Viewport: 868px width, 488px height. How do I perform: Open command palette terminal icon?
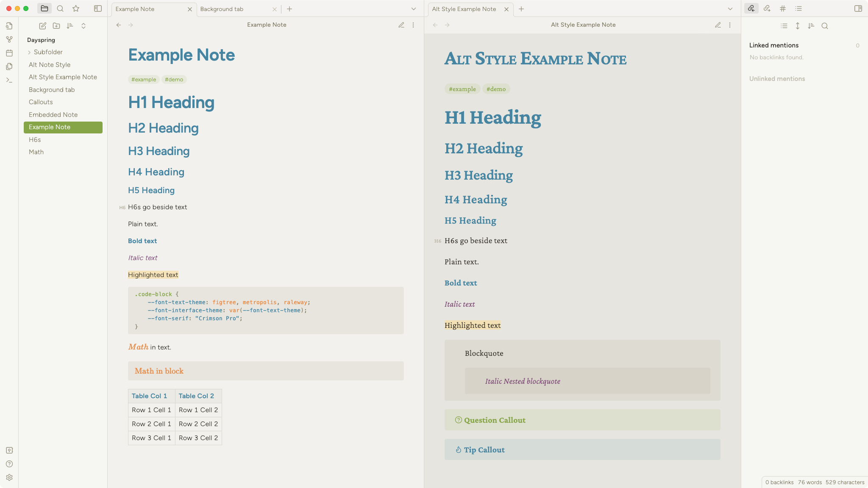9,80
